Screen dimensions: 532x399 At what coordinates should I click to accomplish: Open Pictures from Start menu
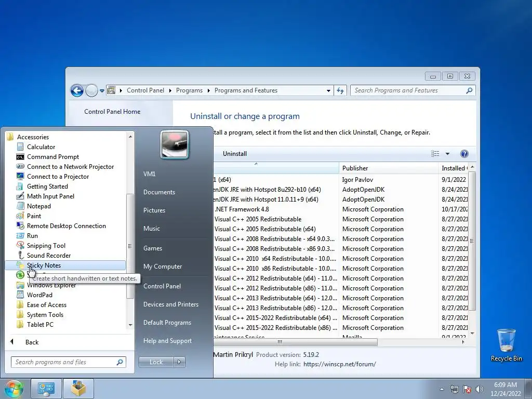pyautogui.click(x=154, y=210)
